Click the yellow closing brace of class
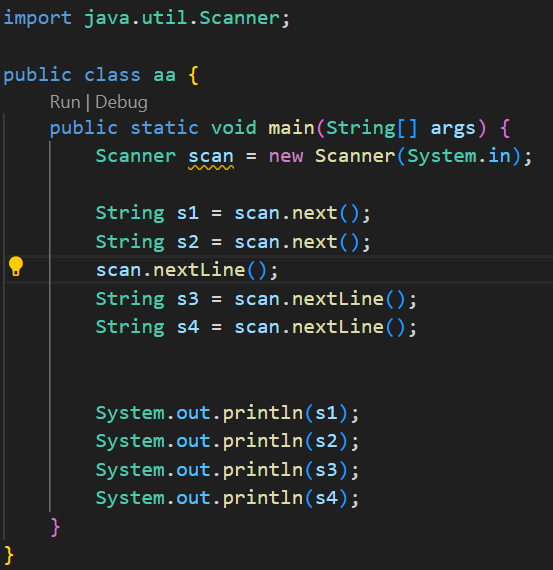This screenshot has width=553, height=570. 9,555
